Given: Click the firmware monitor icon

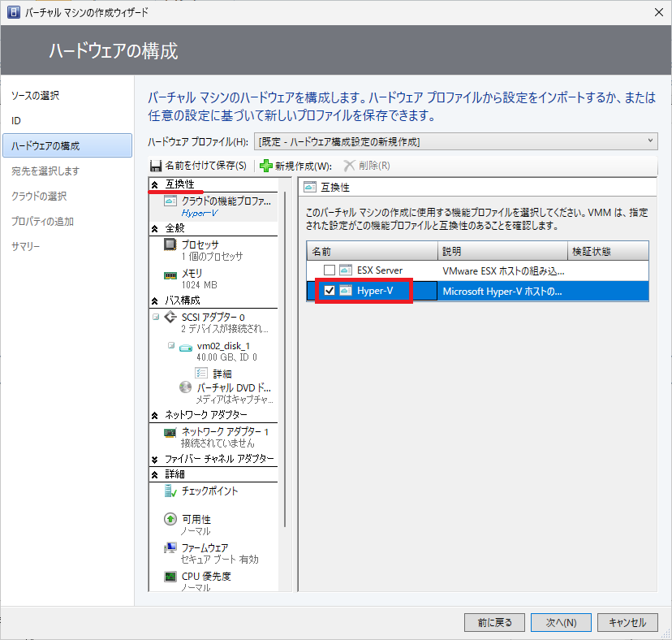Looking at the screenshot, I should [x=170, y=547].
